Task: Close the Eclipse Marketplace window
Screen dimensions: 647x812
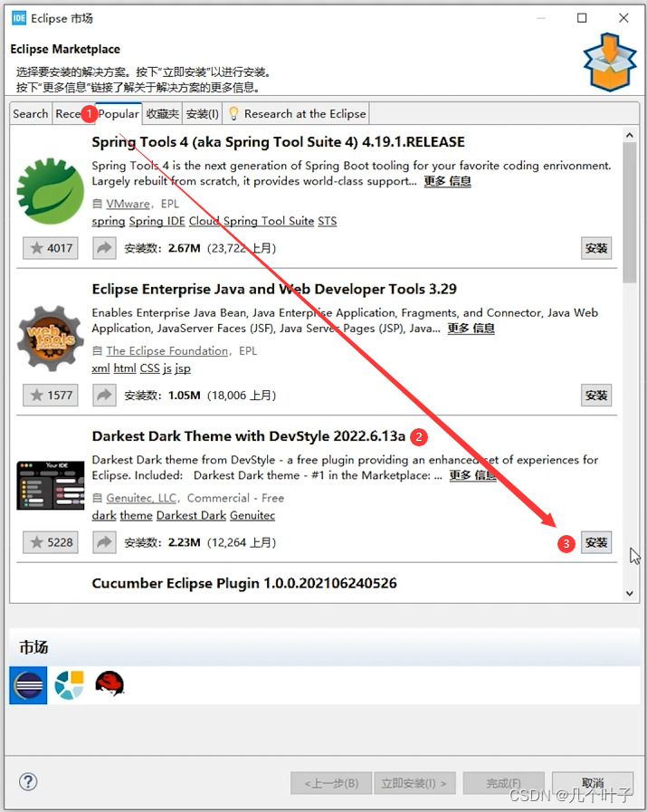Action: [x=623, y=18]
